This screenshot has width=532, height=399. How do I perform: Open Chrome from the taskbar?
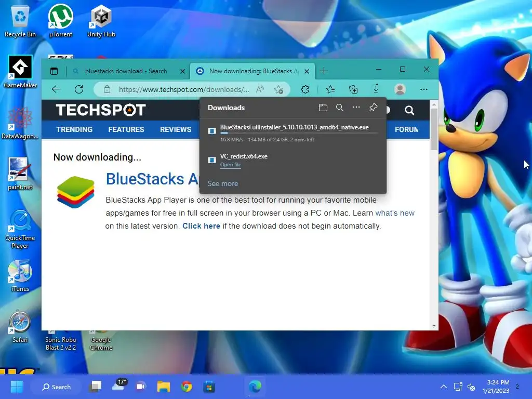click(187, 387)
